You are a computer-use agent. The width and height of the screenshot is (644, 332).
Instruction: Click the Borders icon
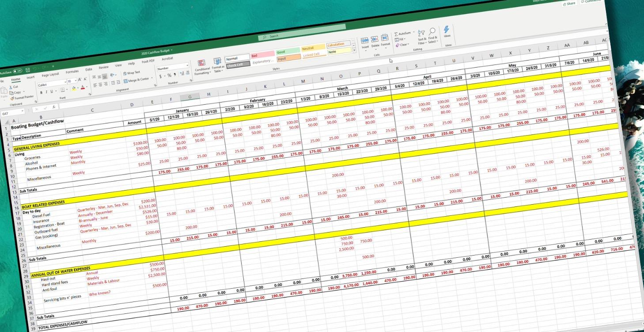(62, 90)
